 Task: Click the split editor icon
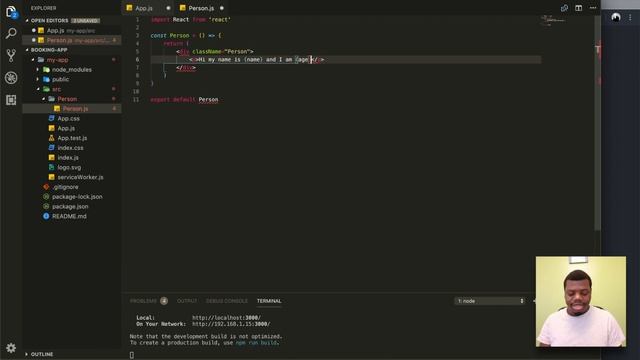coord(578,8)
